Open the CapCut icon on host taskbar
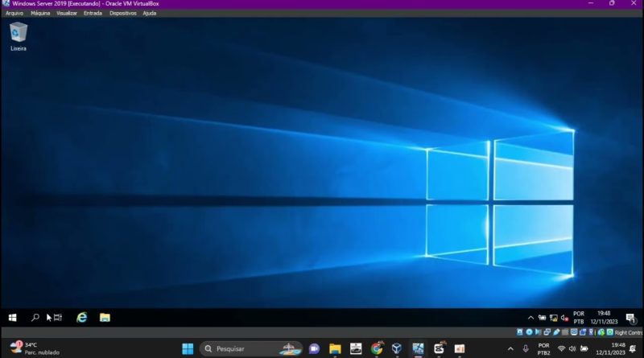Viewport: 644px width, 358px height. tap(439, 348)
